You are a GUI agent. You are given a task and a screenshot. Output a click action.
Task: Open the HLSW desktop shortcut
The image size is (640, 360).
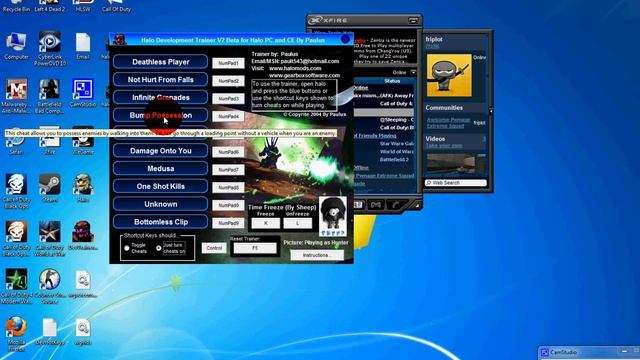coord(83,6)
